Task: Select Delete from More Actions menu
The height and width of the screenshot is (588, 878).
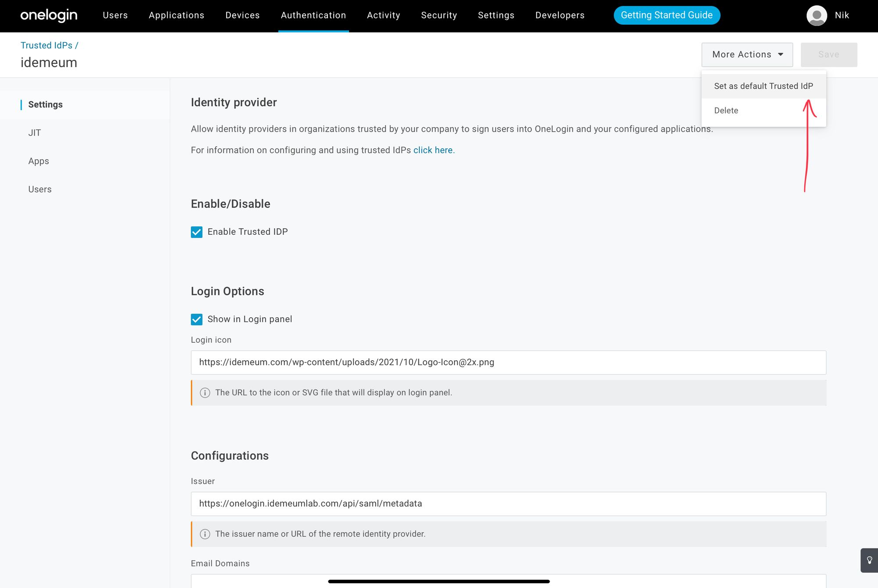Action: [764, 111]
